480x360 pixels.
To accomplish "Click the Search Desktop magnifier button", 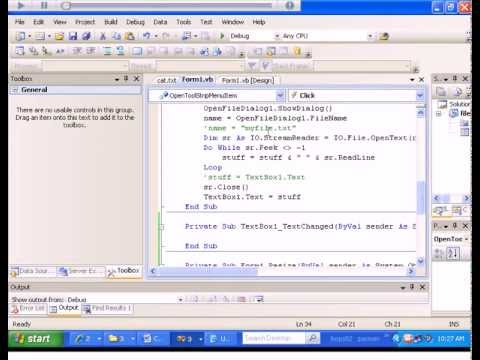I will (313, 339).
